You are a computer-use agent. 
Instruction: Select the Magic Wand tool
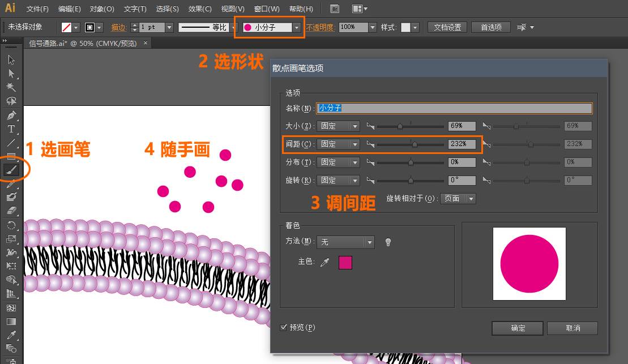tap(11, 87)
